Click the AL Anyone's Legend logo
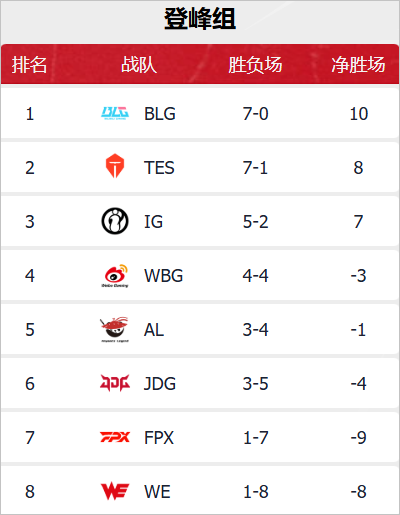Screen dimensions: 400x515 [x=115, y=329]
